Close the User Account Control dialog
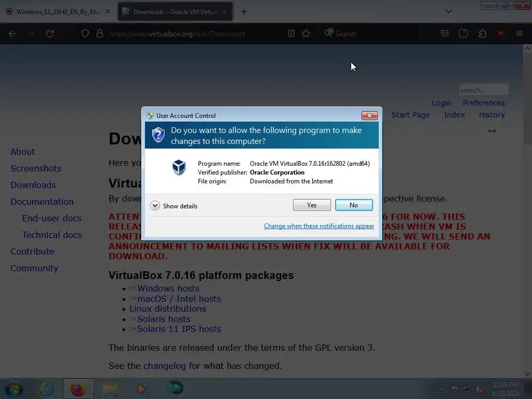532x399 pixels. (x=369, y=116)
